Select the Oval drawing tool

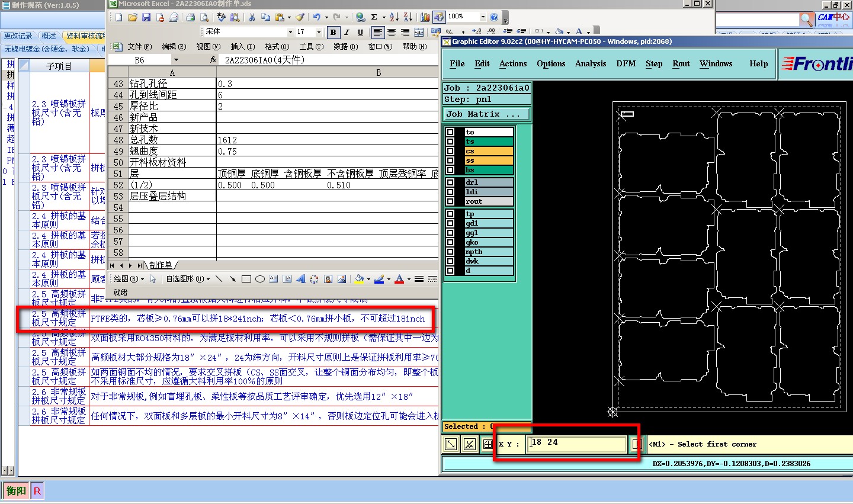(260, 279)
